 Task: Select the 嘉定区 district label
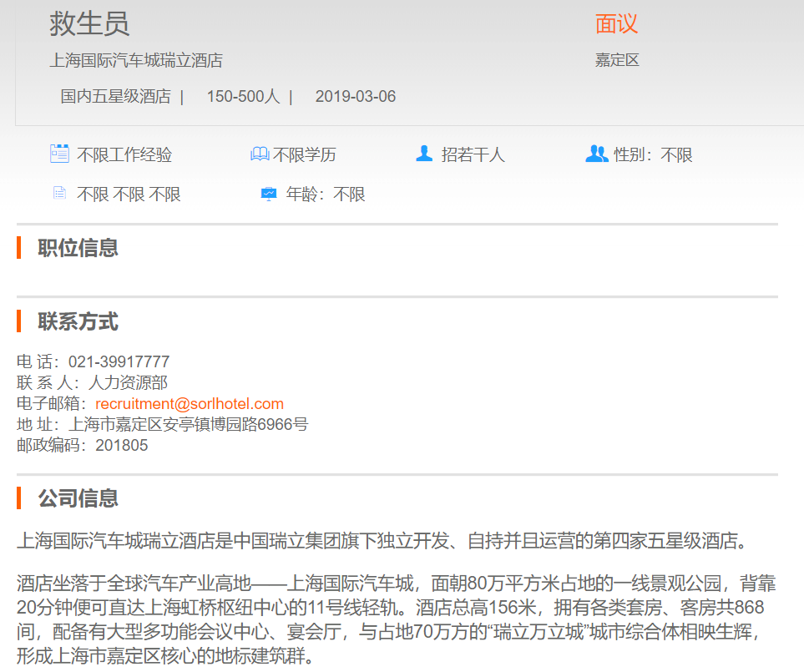click(x=617, y=60)
